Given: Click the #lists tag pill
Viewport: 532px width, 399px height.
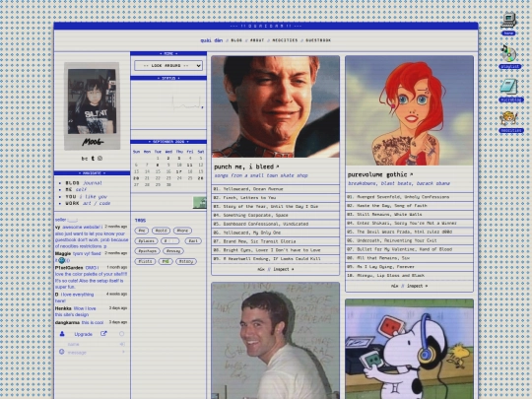Looking at the screenshot, I should click(x=145, y=262).
